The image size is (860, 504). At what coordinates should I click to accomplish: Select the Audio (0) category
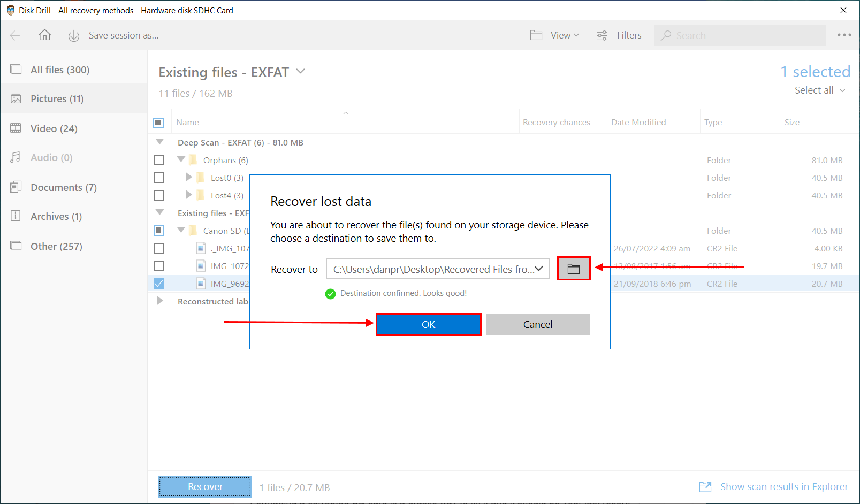(x=74, y=157)
